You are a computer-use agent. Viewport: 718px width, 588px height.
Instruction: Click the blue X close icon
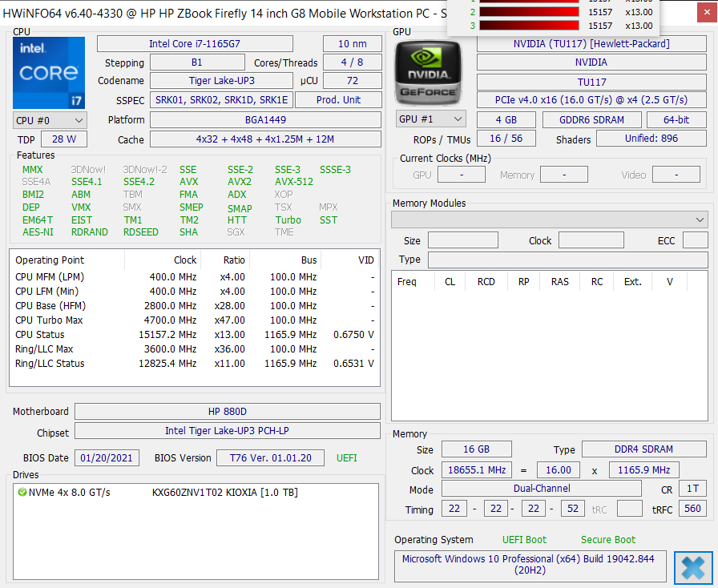point(693,568)
